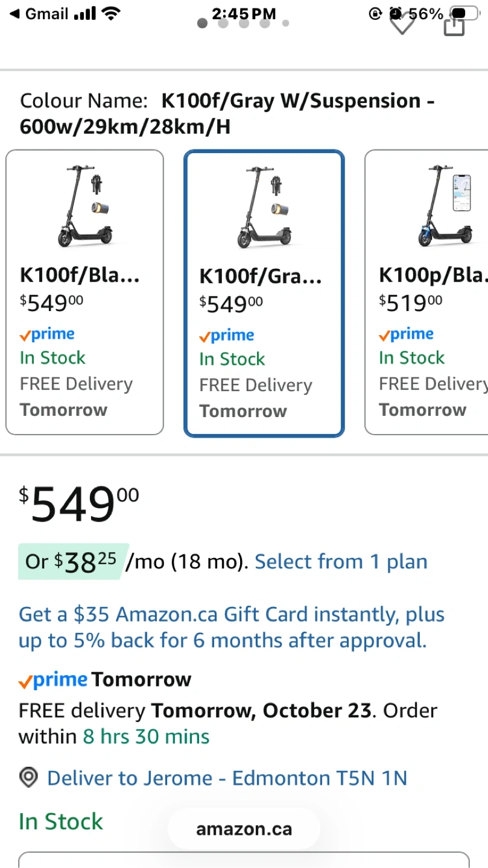488x868 pixels.
Task: Click the prime badge in K100f/Black card
Action: click(x=47, y=335)
